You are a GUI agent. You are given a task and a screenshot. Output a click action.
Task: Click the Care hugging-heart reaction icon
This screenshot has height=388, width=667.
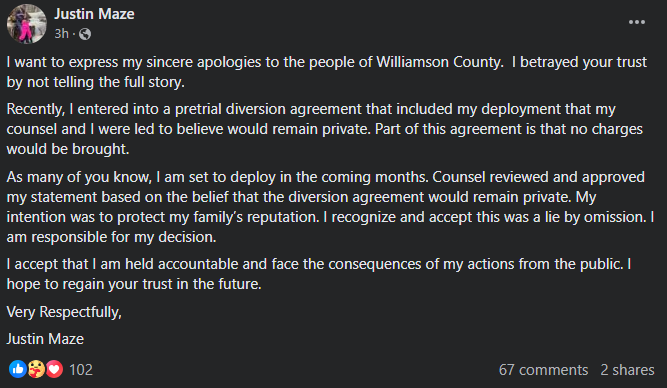click(36, 369)
